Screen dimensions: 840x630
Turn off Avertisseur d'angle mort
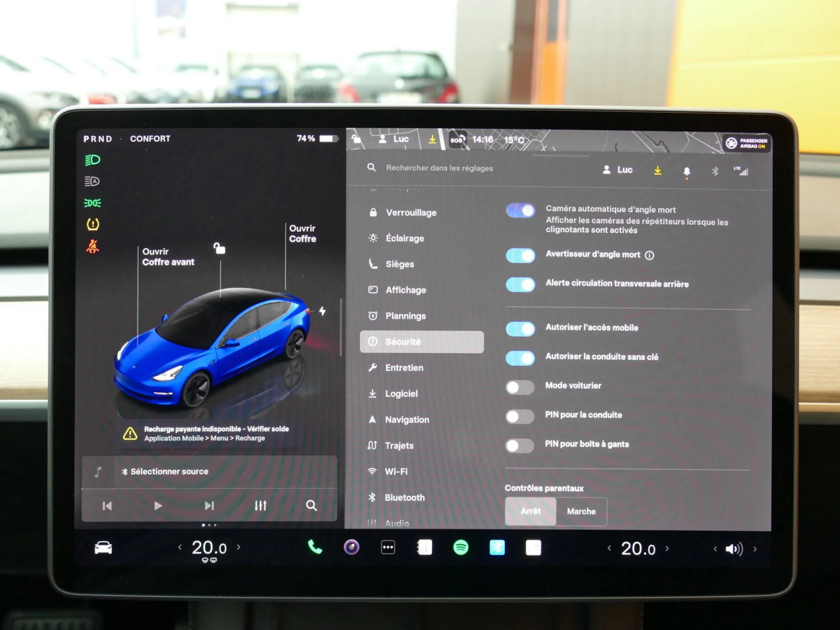pyautogui.click(x=520, y=255)
